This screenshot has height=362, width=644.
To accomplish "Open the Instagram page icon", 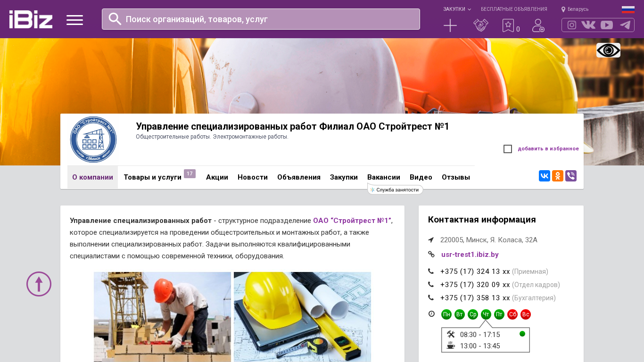I will coord(572,25).
